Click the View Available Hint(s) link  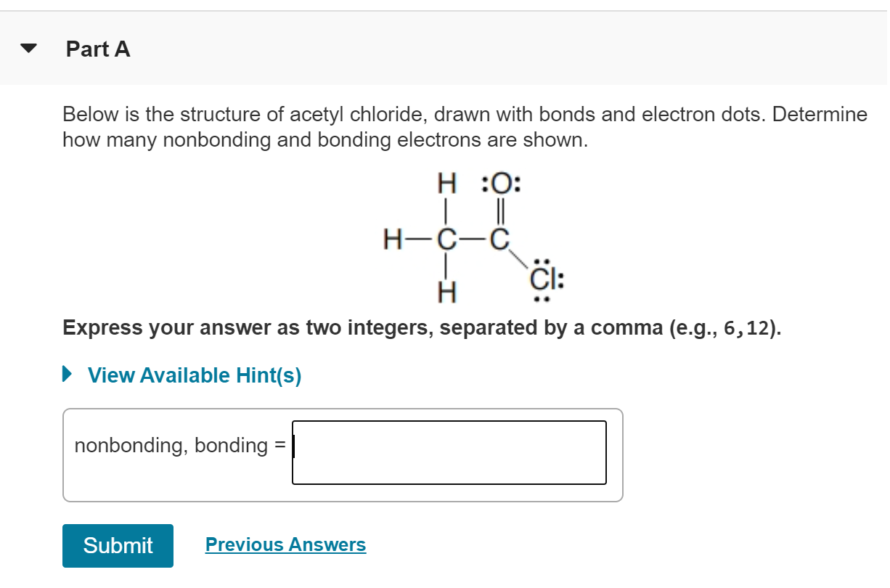point(192,375)
